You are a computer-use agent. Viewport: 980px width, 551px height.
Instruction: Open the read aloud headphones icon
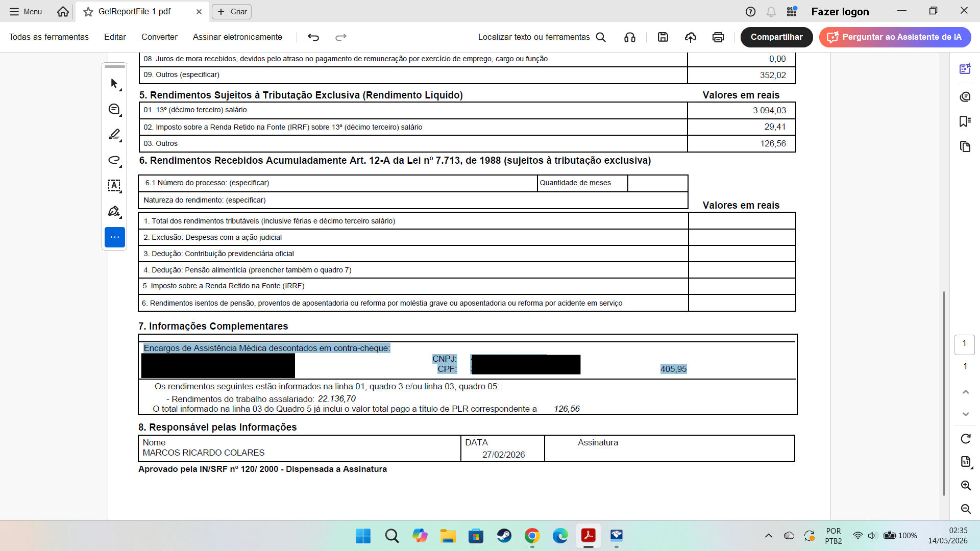[x=630, y=37]
